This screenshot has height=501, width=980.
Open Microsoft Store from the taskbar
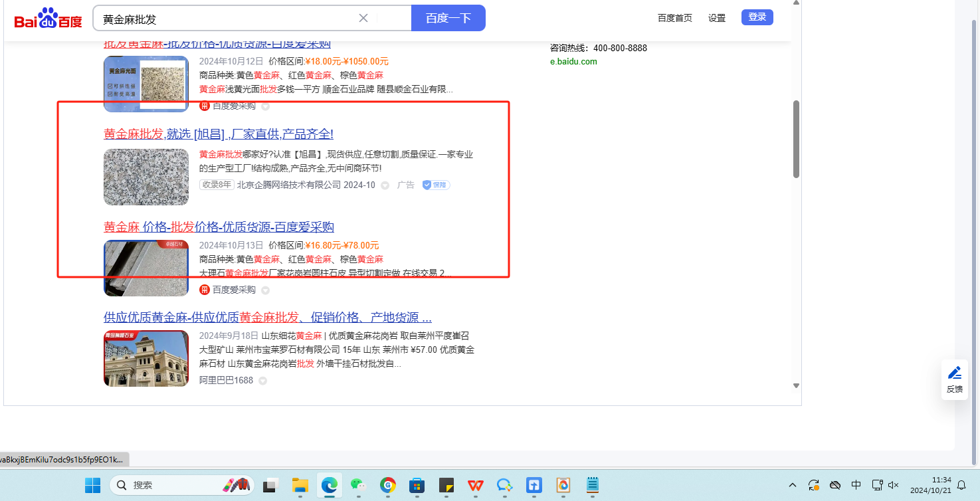pyautogui.click(x=417, y=486)
